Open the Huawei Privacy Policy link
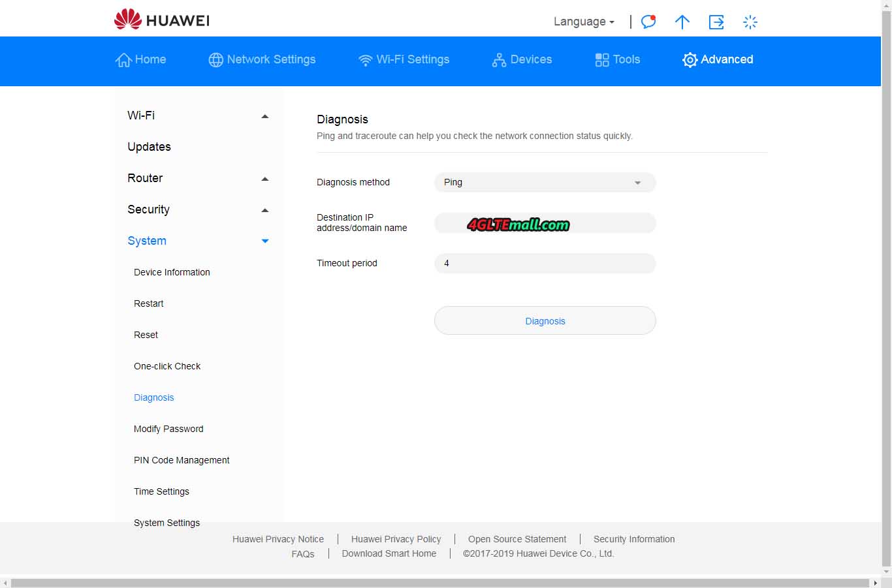The image size is (892, 588). (396, 539)
